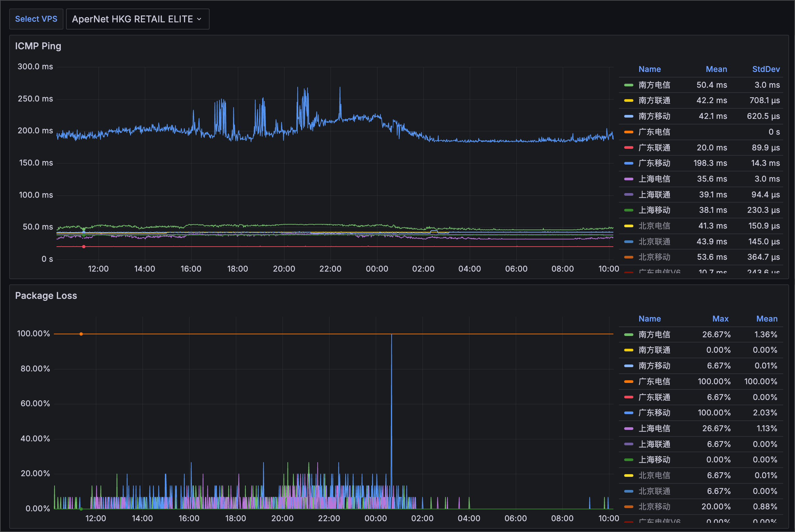Click the 50.4 ms mean for 南方电信
Screen dimensions: 795x532
[712, 85]
